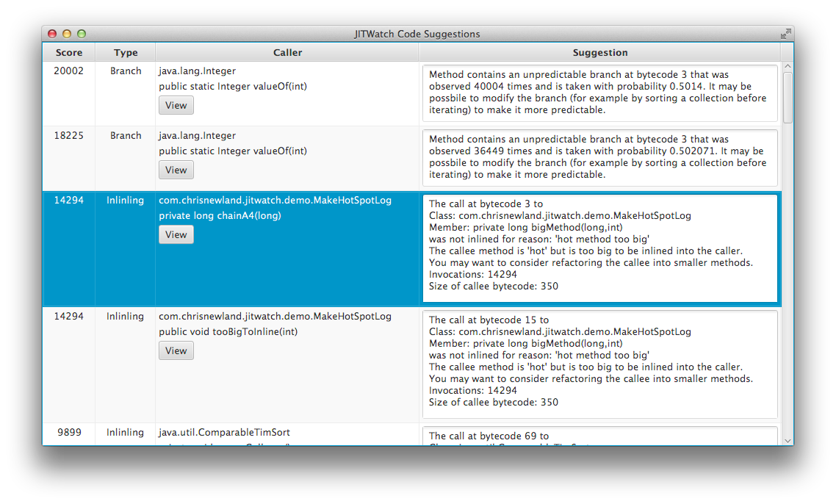This screenshot has width=836, height=504.
Task: Click the vertical scrollbar thumb
Action: [x=788, y=96]
